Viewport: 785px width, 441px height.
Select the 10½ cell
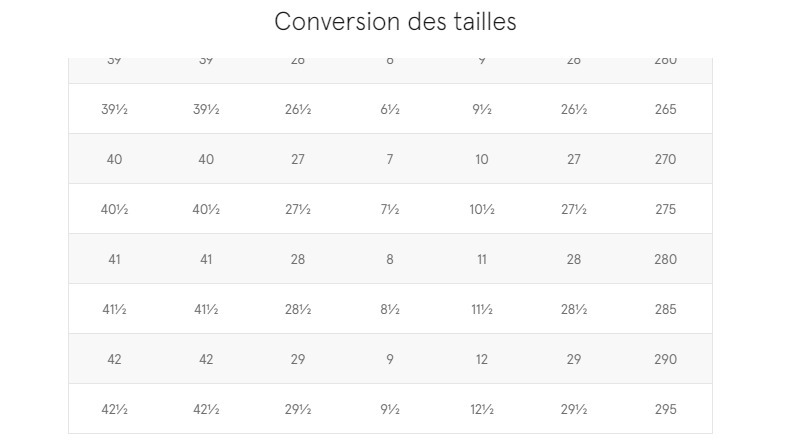tap(482, 209)
